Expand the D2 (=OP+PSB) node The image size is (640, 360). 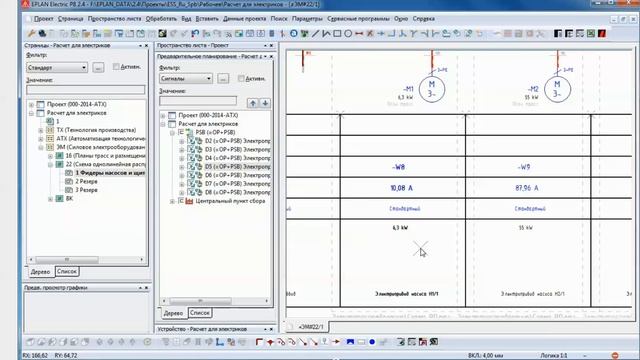click(x=182, y=141)
